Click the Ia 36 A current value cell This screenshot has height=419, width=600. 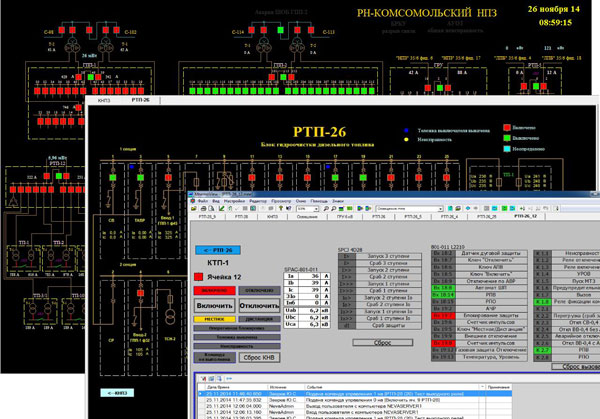(x=307, y=276)
